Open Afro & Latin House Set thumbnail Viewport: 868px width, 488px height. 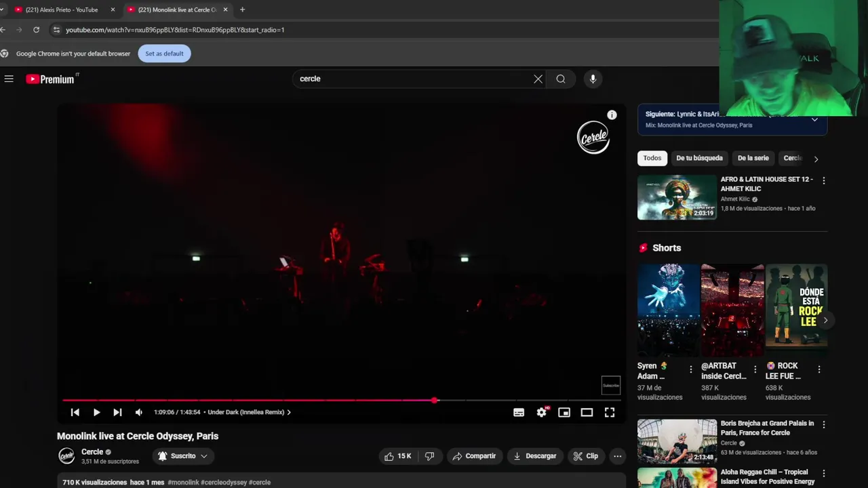point(677,197)
